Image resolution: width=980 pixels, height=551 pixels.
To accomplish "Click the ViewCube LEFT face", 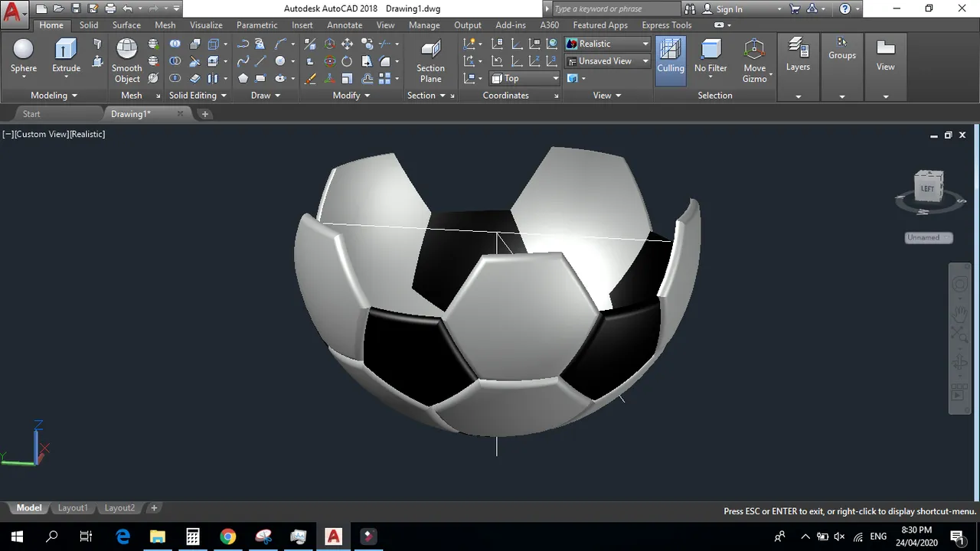I will coord(928,188).
